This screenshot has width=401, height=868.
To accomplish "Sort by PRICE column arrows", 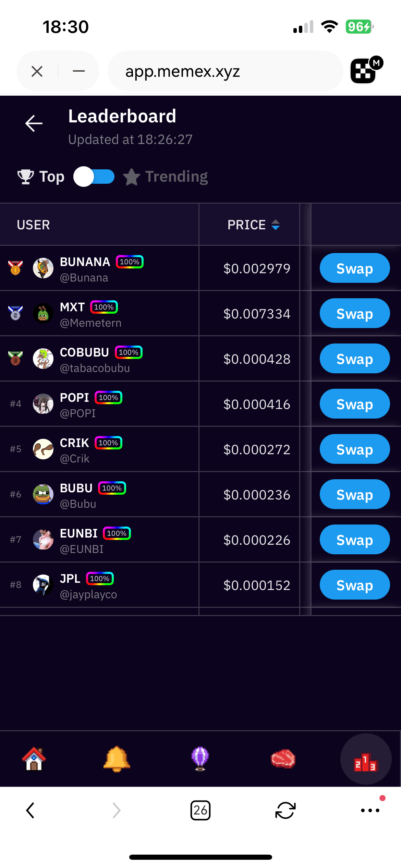I will pyautogui.click(x=276, y=225).
